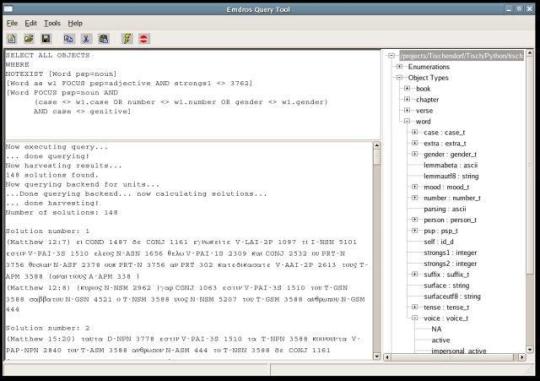
Task: Collapse the Object Types node
Action: (x=399, y=78)
